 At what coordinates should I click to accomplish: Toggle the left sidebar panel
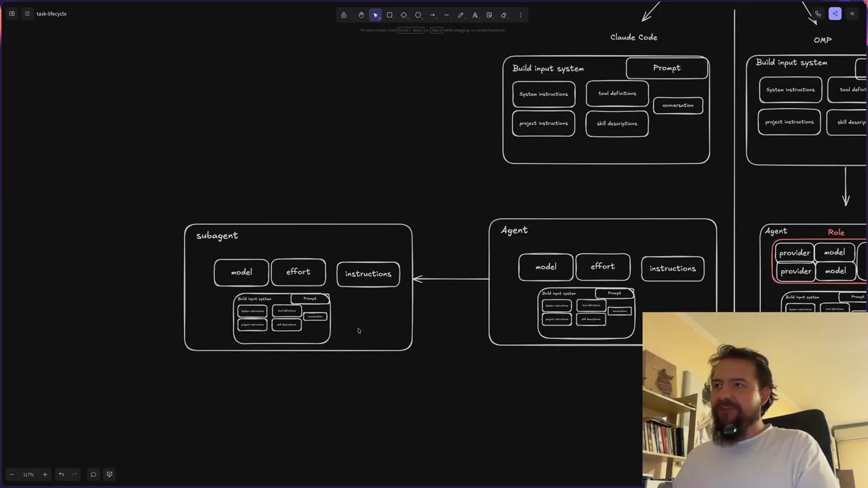click(x=12, y=14)
